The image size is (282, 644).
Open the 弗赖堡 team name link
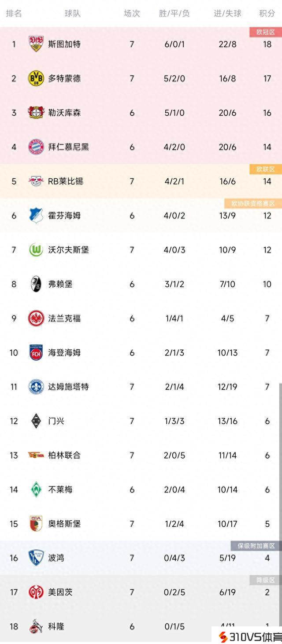[x=60, y=284]
